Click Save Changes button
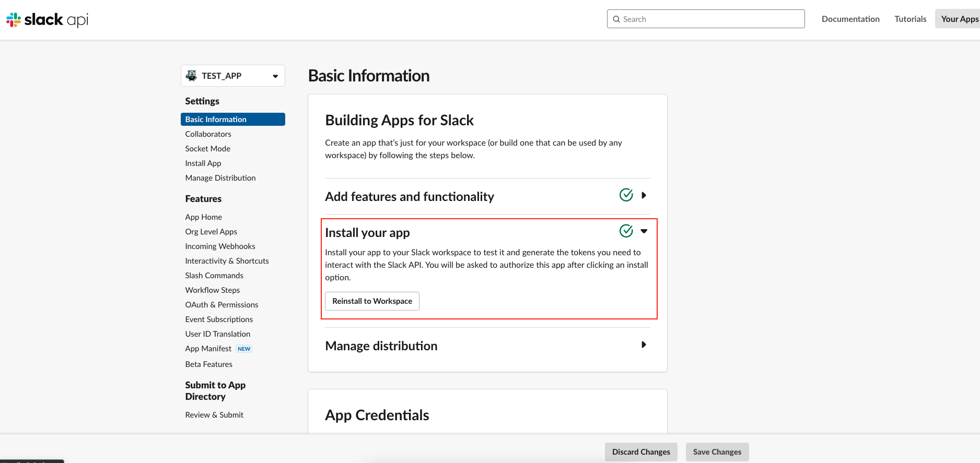The width and height of the screenshot is (980, 463). (717, 452)
